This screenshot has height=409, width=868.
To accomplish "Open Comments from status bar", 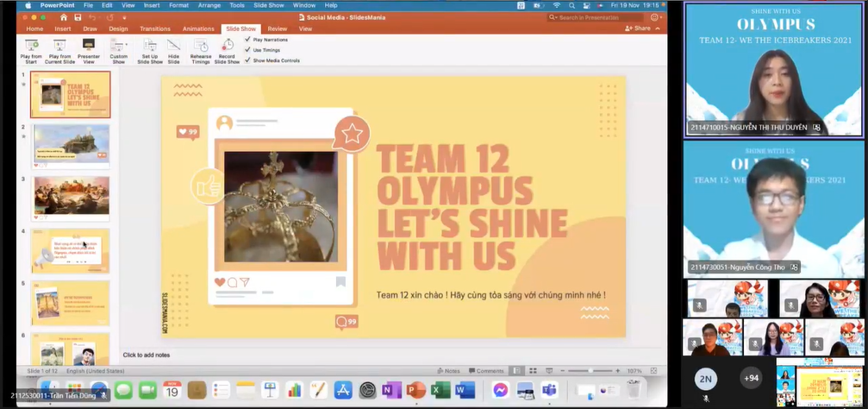I will pos(487,371).
